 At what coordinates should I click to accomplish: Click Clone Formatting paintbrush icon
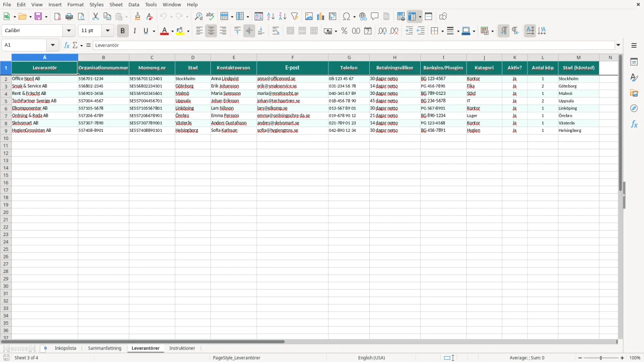137,17
